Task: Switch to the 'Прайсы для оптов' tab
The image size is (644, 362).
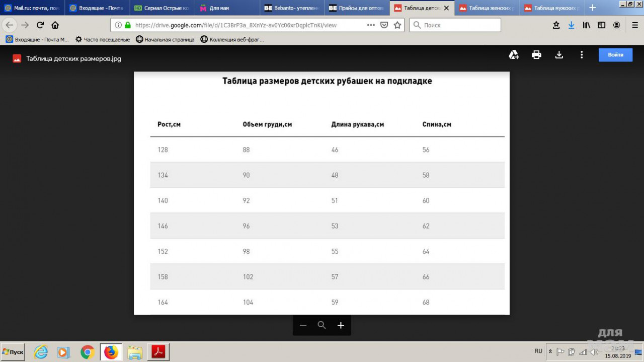Action: tap(357, 8)
